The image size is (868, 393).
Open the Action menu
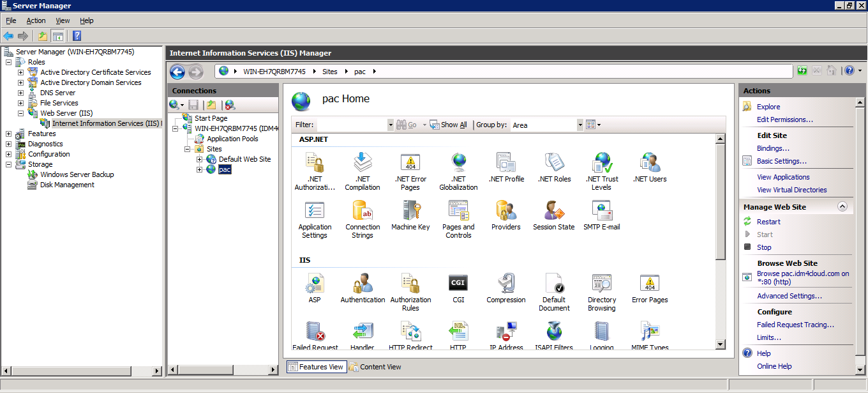(x=36, y=20)
